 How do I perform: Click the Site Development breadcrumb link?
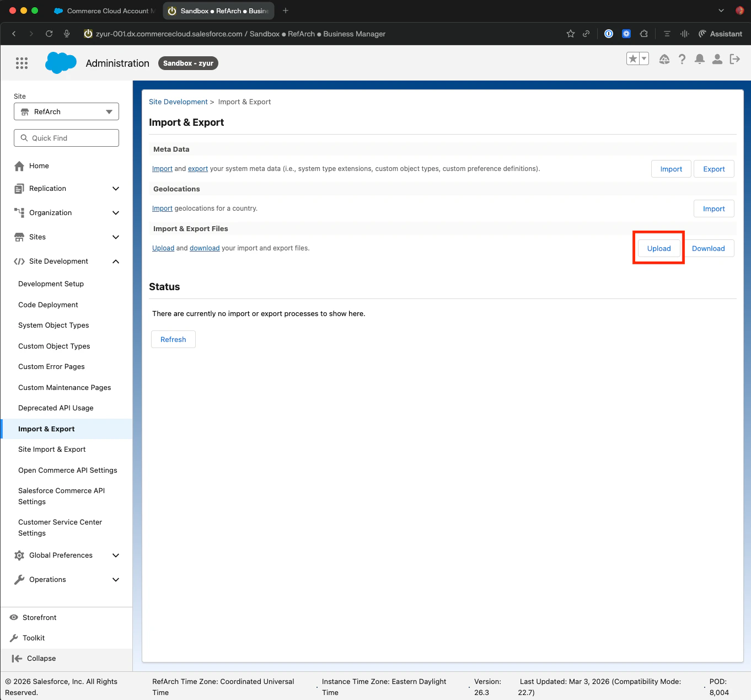178,102
